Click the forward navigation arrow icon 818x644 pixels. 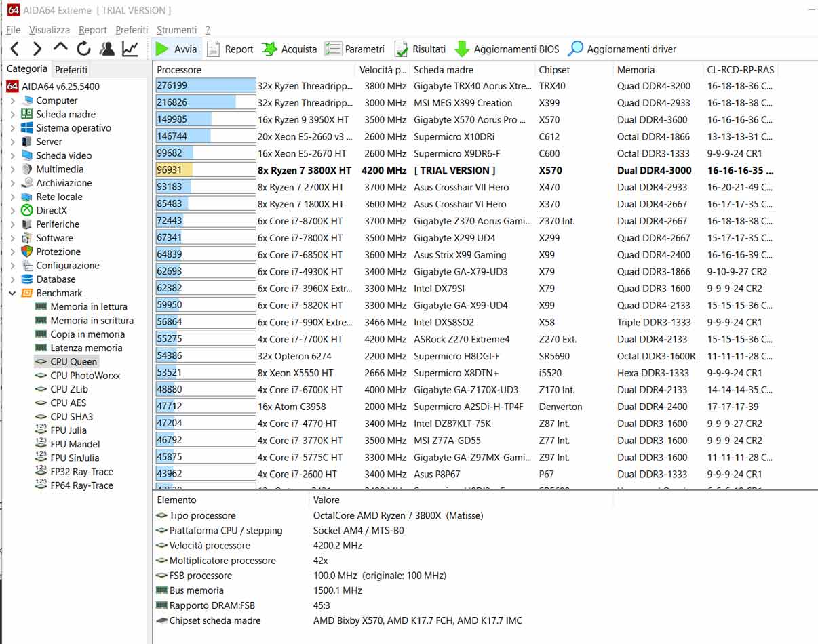click(37, 49)
